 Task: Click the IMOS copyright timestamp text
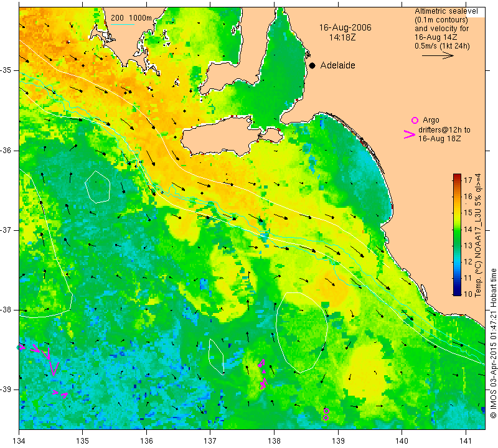pyautogui.click(x=493, y=343)
